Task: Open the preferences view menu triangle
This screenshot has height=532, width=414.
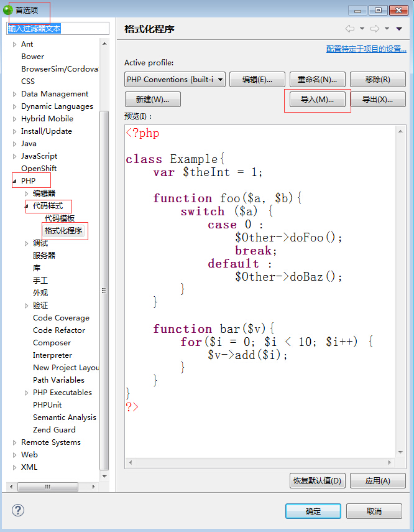Action: [x=399, y=29]
